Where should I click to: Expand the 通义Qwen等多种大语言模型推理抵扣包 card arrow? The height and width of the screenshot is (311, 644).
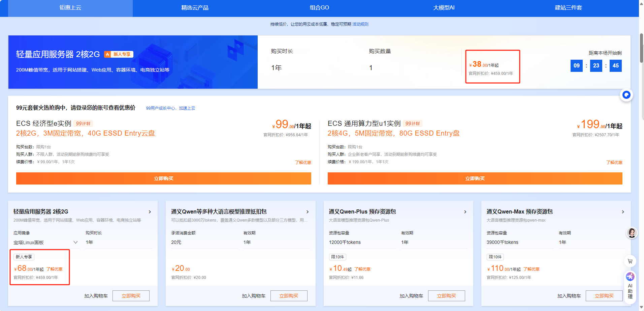308,212
